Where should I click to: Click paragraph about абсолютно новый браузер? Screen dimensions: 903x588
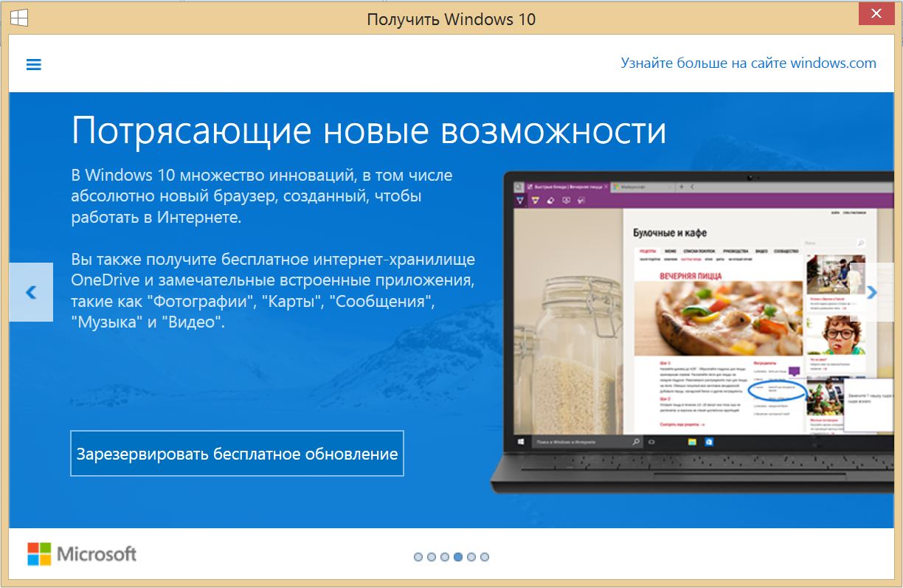click(x=262, y=197)
